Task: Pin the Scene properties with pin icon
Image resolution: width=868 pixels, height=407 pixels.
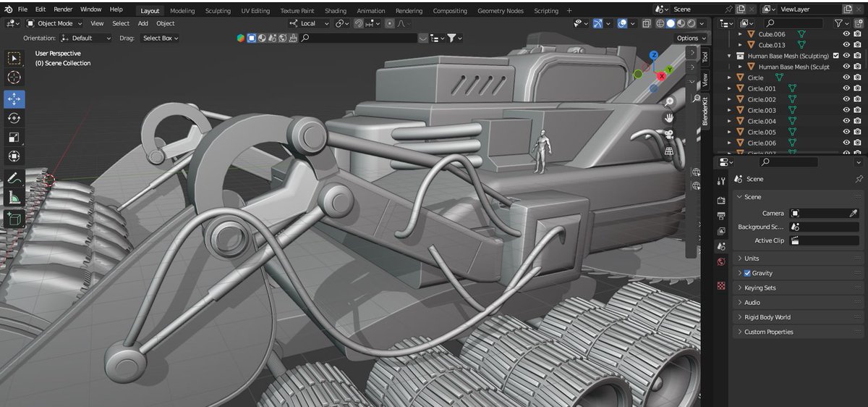Action: tap(859, 179)
